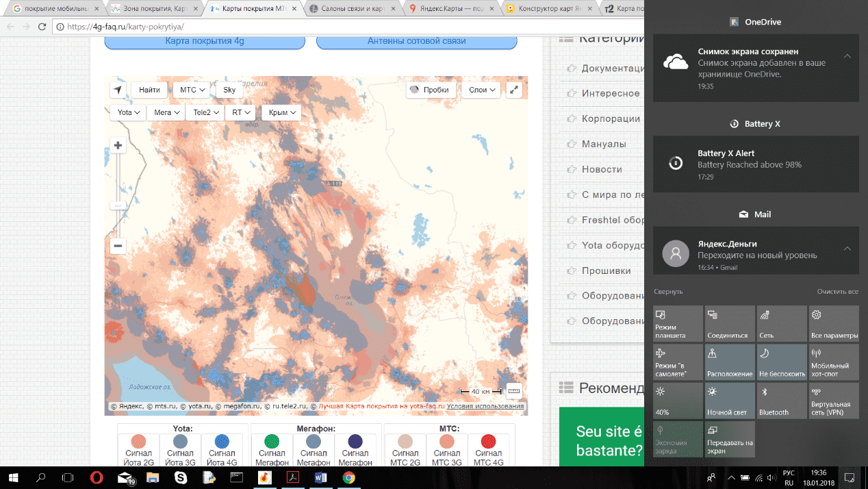The image size is (868, 489).
Task: Open the Крым region dropdown
Action: pos(281,112)
